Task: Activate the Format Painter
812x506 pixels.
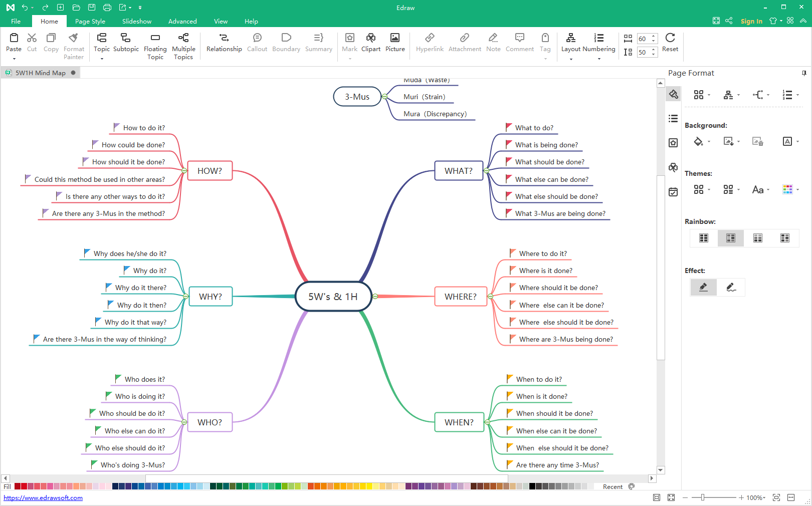Action: [x=74, y=45]
